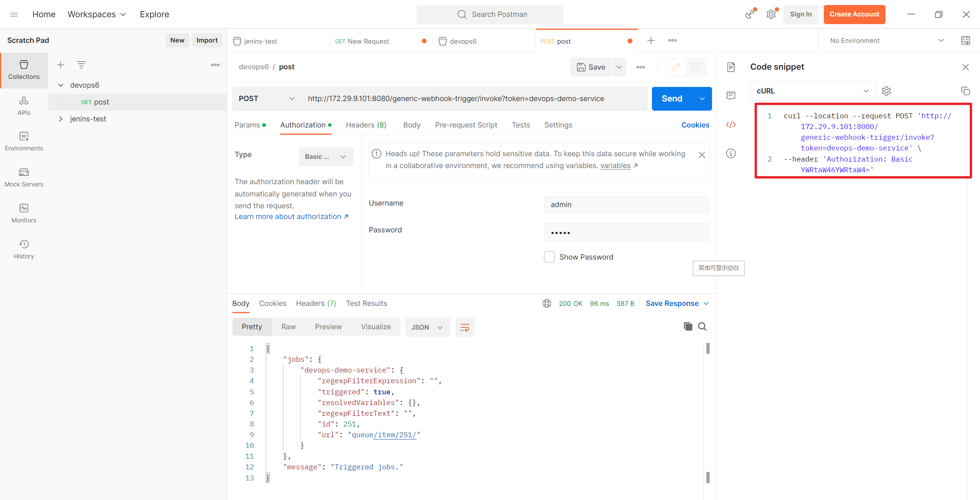Open the Collections sidebar panel
The image size is (980, 500).
[x=24, y=70]
